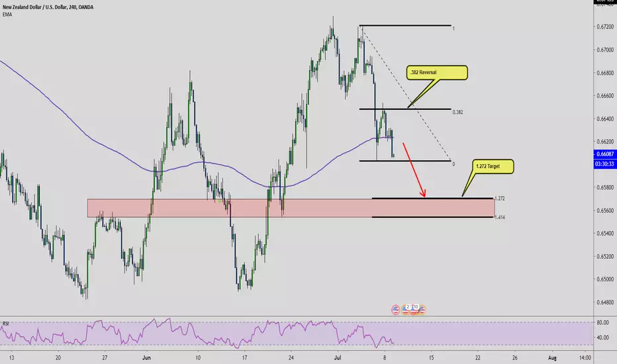Select the Fibonacci level label 0.382
Screen dimensions: 617x364
coord(457,112)
